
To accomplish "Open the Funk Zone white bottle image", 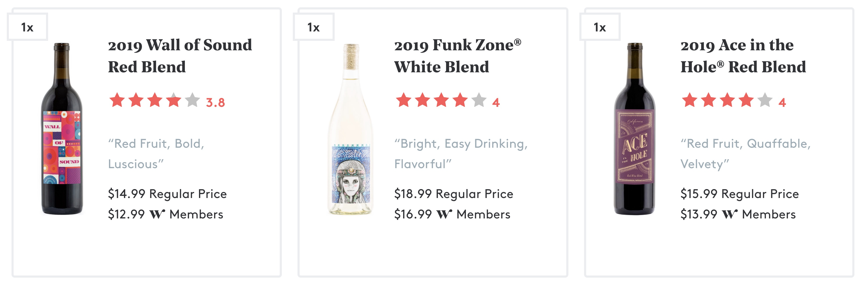I will 350,129.
